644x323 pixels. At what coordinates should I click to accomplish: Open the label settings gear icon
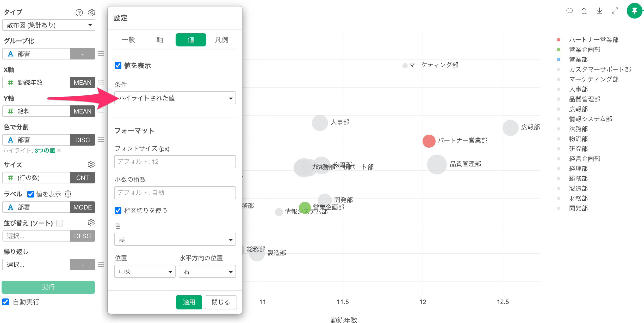[68, 194]
